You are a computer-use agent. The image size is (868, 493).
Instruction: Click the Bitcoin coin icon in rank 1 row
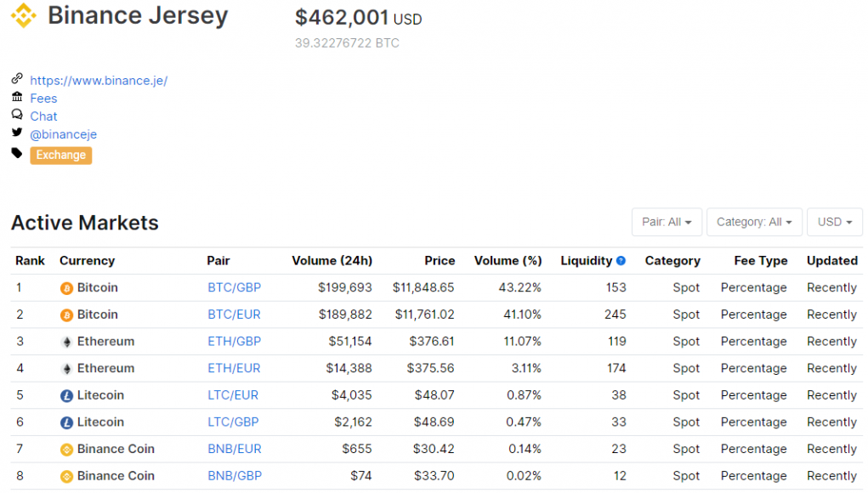tap(66, 288)
